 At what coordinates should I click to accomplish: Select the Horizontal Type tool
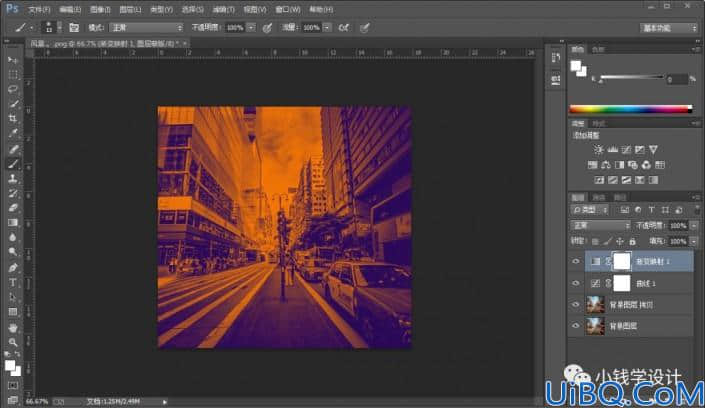13,282
